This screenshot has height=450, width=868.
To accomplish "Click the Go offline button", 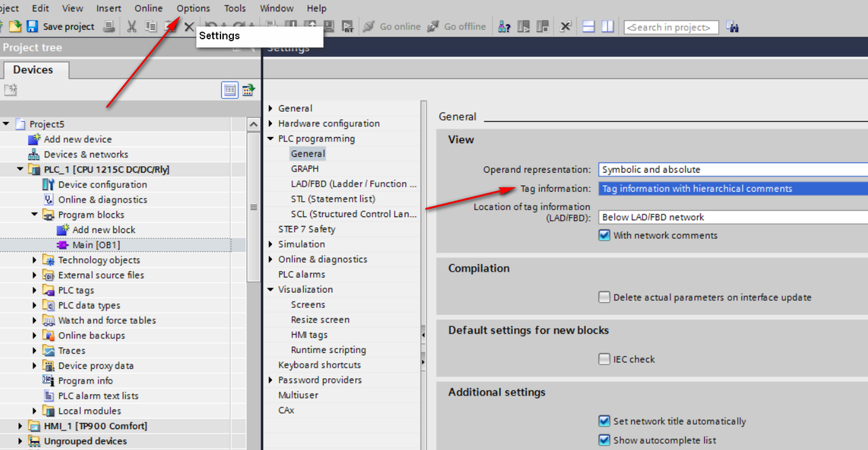I will coord(456,26).
